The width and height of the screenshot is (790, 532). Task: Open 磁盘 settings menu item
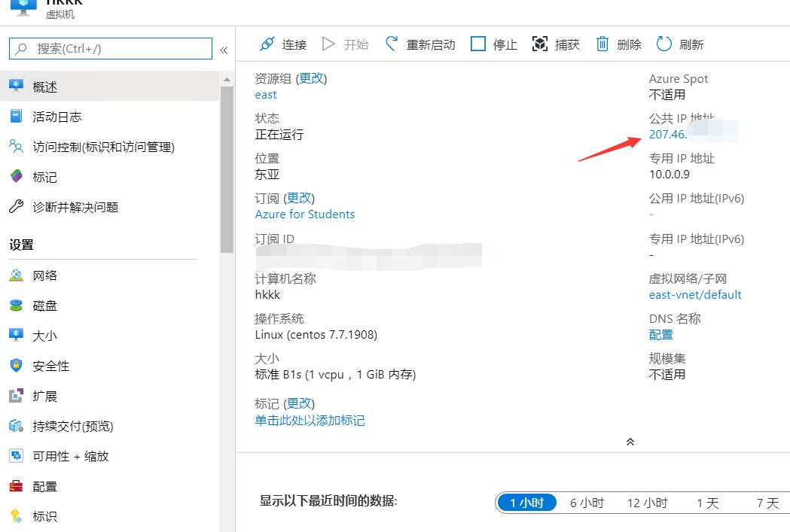point(110,306)
